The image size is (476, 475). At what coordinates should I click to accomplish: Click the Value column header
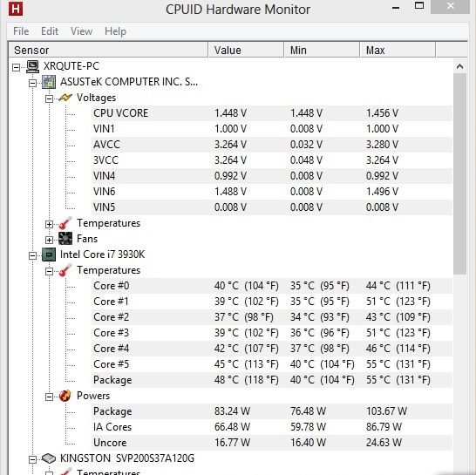[x=246, y=50]
